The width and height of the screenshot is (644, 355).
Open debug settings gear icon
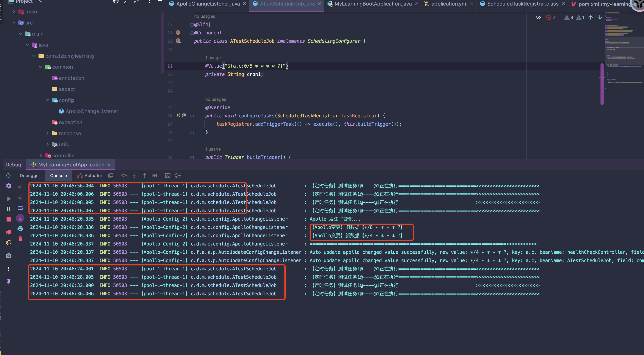coord(9,186)
